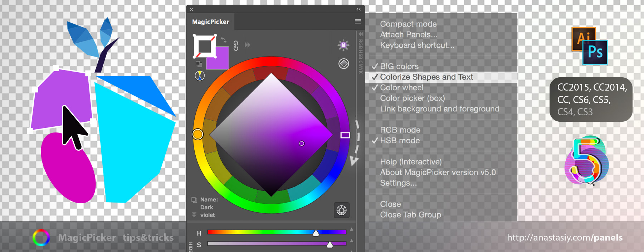Click the diamond picker shape icon
The width and height of the screenshot is (644, 252).
[x=344, y=64]
